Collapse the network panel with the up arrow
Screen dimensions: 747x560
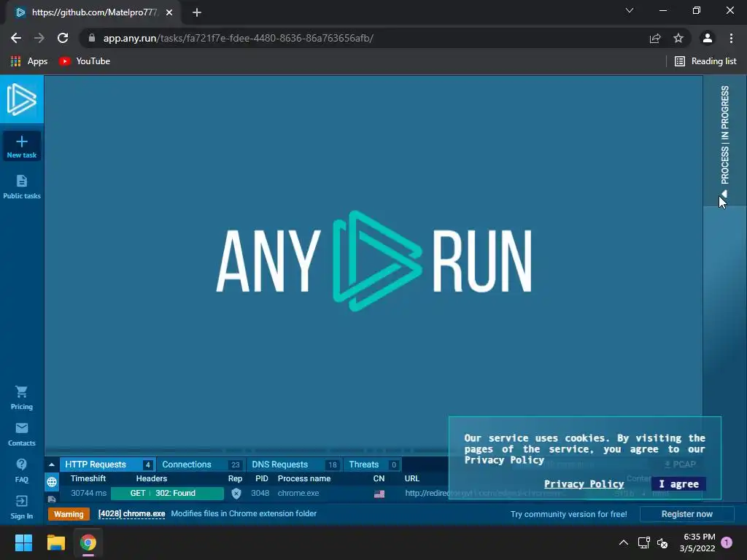[52, 464]
